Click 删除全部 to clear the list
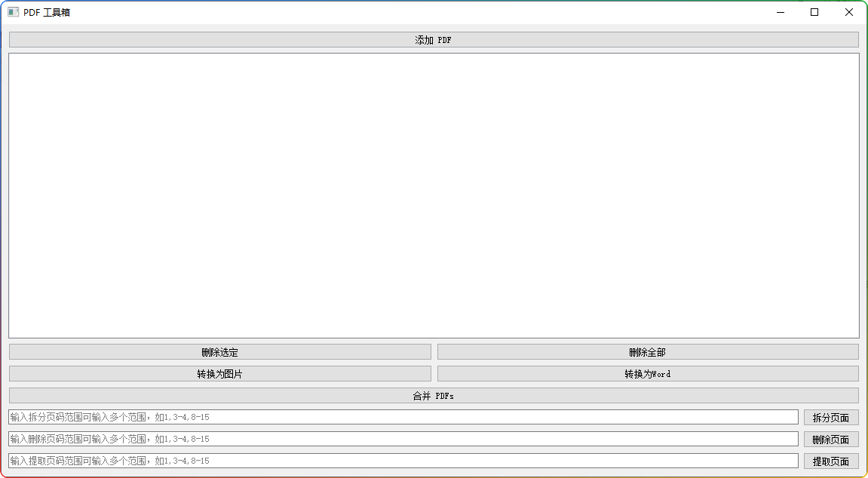Image resolution: width=868 pixels, height=478 pixels. [647, 352]
